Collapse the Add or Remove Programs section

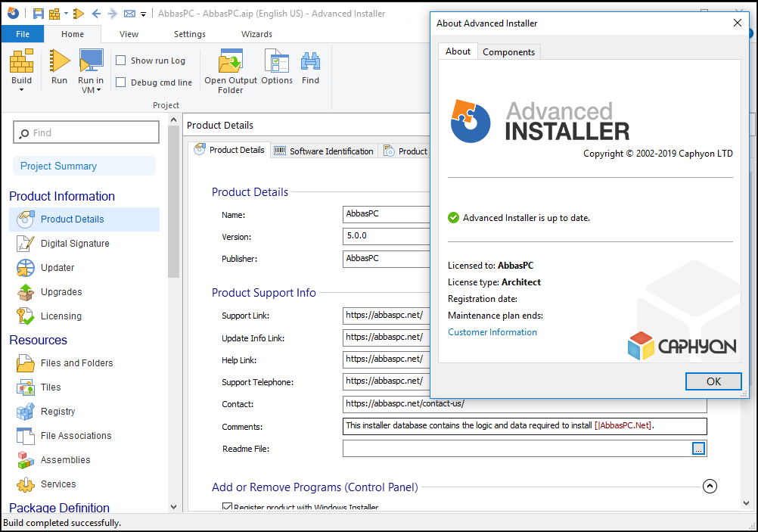pos(710,486)
